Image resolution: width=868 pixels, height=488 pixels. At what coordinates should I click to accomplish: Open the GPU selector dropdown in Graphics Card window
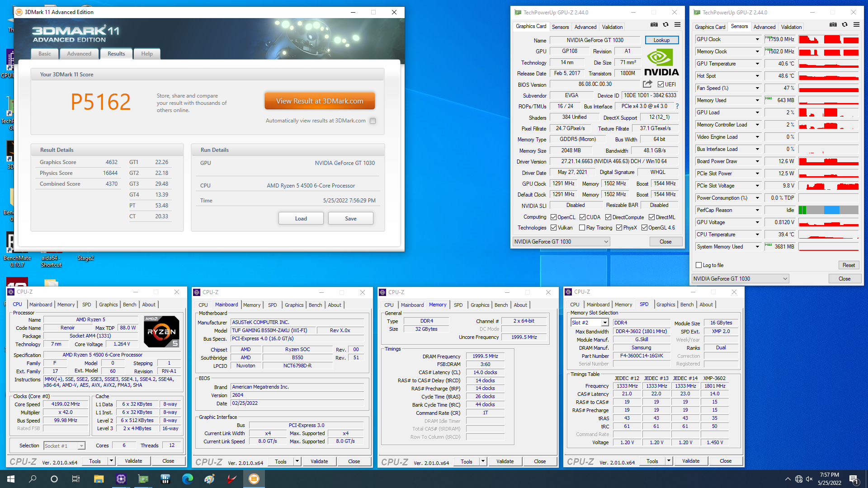pos(561,242)
